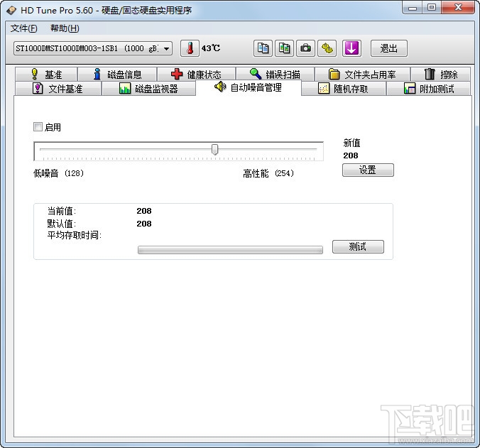Open the 帮助(H) menu

pyautogui.click(x=65, y=28)
